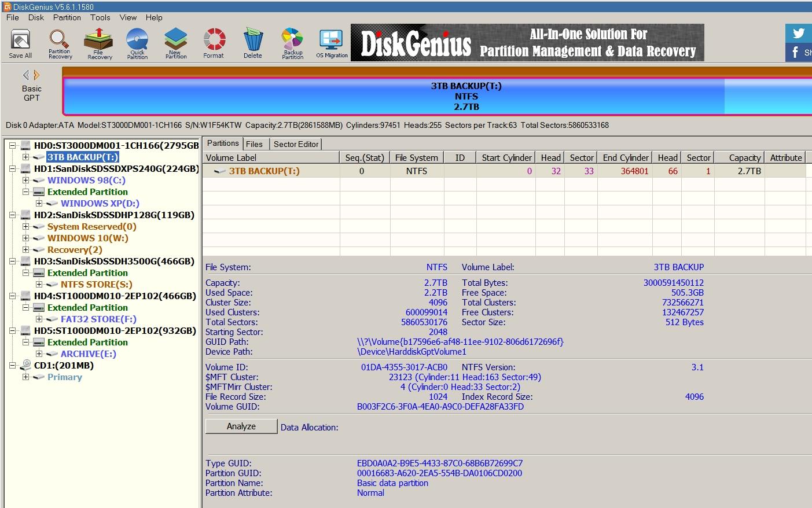Select FAT32 STORE(F:) partition in tree
The image size is (812, 508).
(x=98, y=319)
